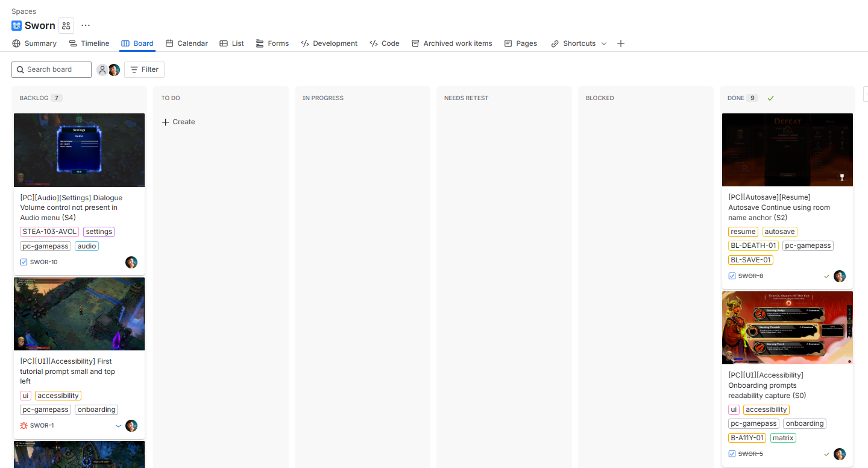Open the Filter options
Image resolution: width=868 pixels, height=468 pixels.
pyautogui.click(x=144, y=70)
